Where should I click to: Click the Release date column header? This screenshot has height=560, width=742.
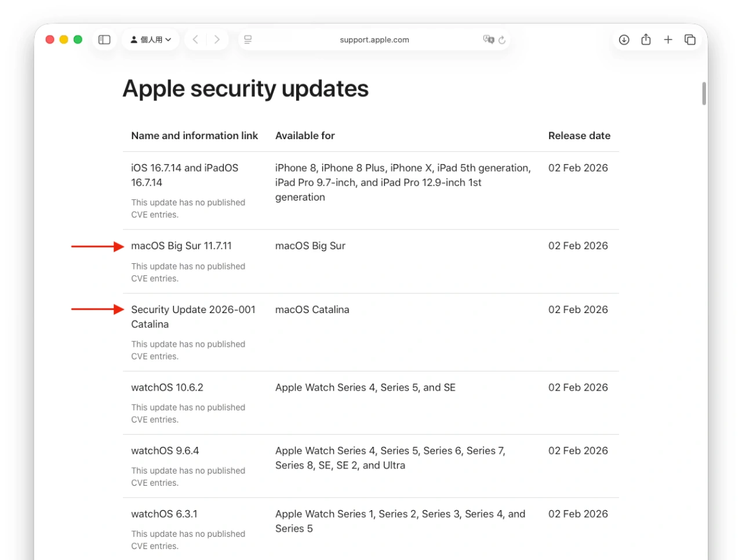click(579, 135)
